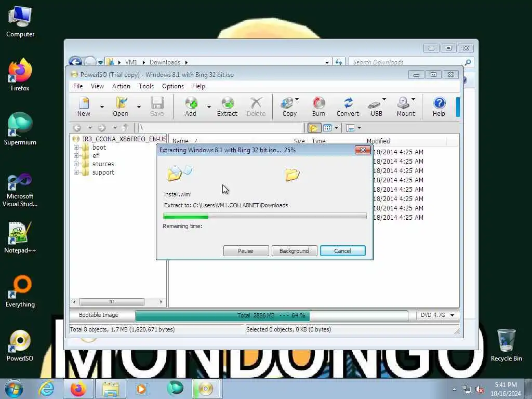Click the layout pane icon
Image resolution: width=532 pixels, height=399 pixels.
pyautogui.click(x=350, y=128)
